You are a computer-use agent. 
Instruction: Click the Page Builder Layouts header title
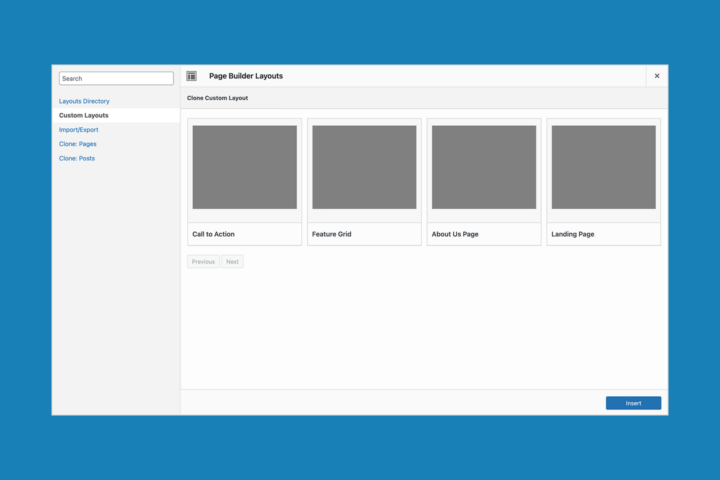(x=246, y=76)
